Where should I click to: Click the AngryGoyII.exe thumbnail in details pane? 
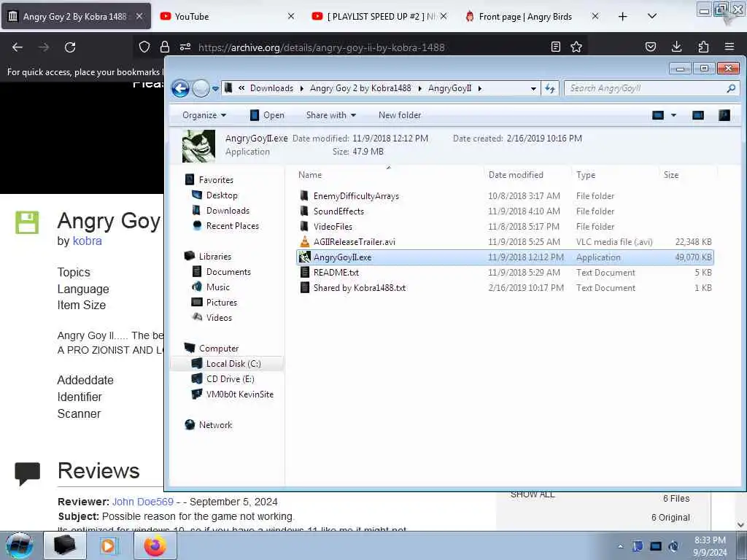[x=198, y=146]
